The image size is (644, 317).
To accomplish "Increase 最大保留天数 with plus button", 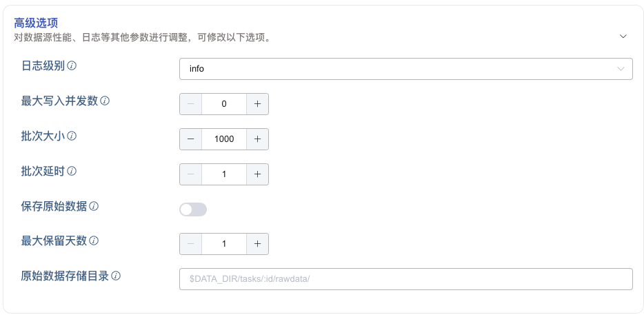I will [x=257, y=244].
